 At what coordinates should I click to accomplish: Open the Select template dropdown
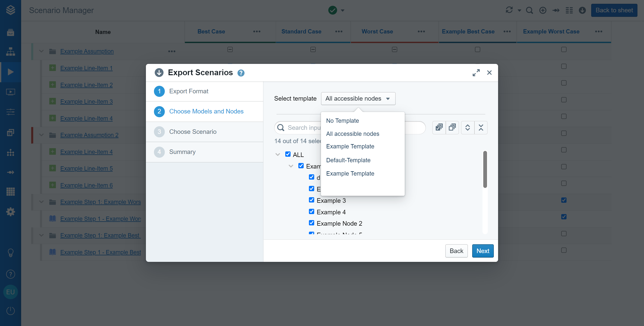point(358,99)
